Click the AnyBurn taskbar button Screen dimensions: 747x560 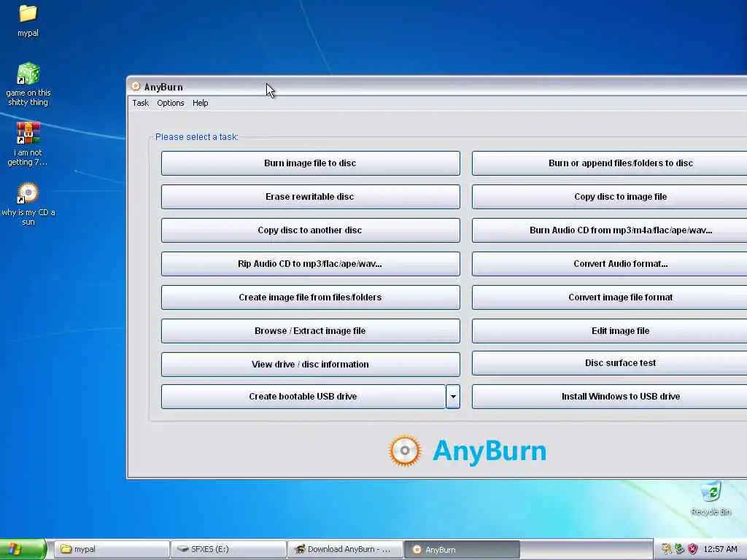coord(462,549)
